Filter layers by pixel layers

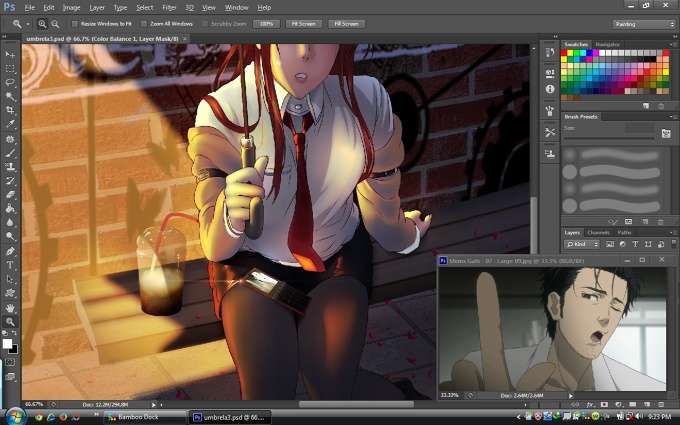610,244
